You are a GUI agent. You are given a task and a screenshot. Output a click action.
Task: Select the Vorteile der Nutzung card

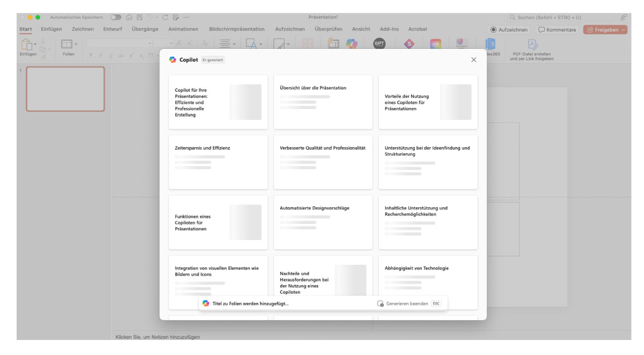(428, 102)
